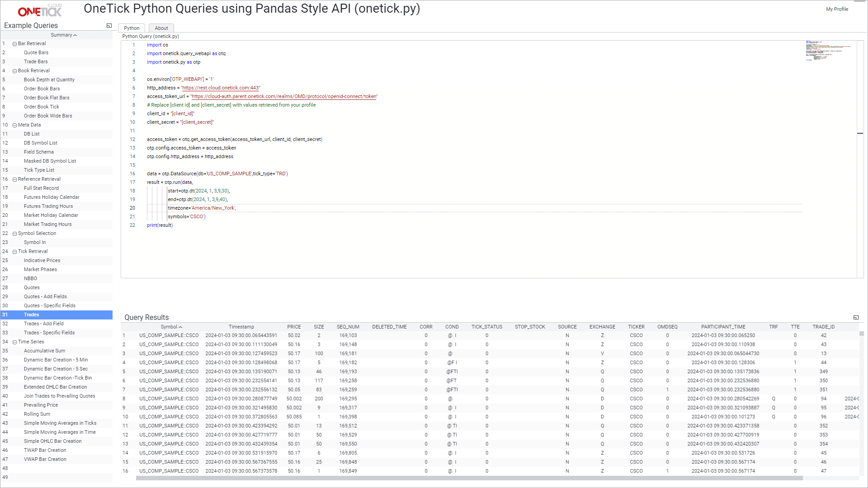Screen dimensions: 868x488
Task: Select Trades - Specific Fields query
Action: click(49, 333)
